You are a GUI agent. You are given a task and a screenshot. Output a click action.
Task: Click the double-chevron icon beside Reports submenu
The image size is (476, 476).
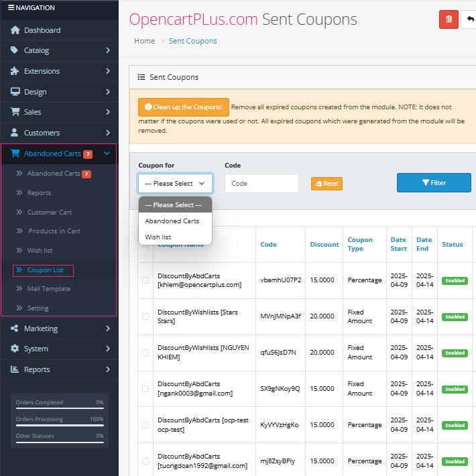(19, 193)
